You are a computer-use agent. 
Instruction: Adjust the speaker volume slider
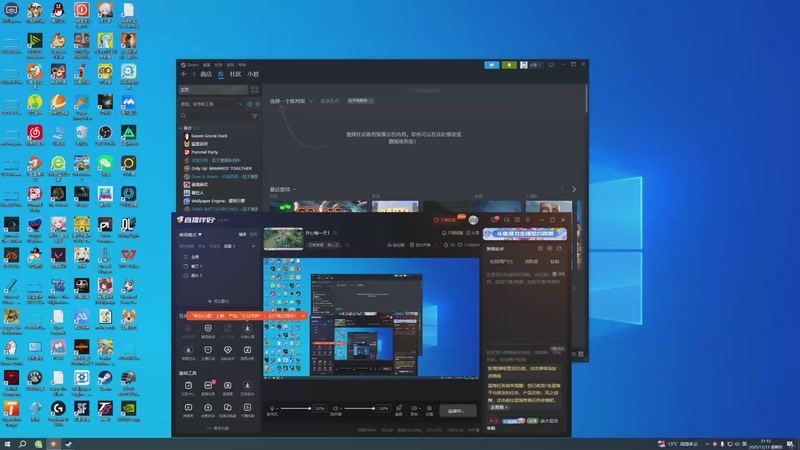coord(359,408)
